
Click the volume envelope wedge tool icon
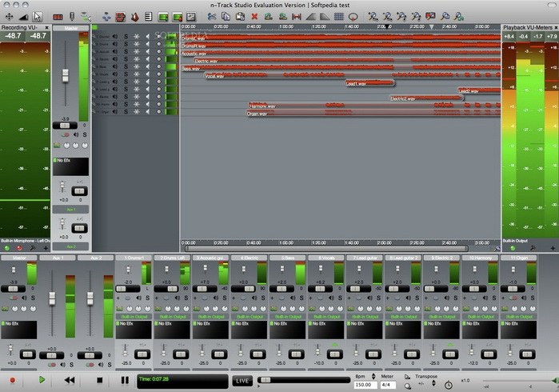click(x=22, y=16)
